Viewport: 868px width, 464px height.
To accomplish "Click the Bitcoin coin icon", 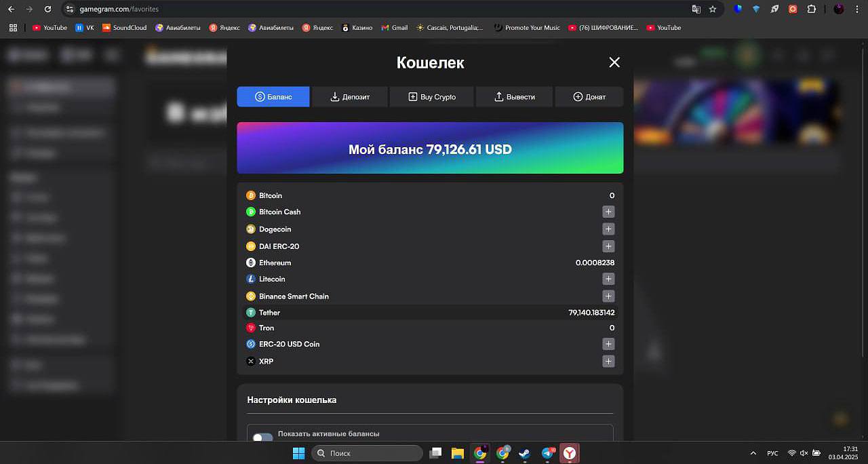I will (250, 195).
